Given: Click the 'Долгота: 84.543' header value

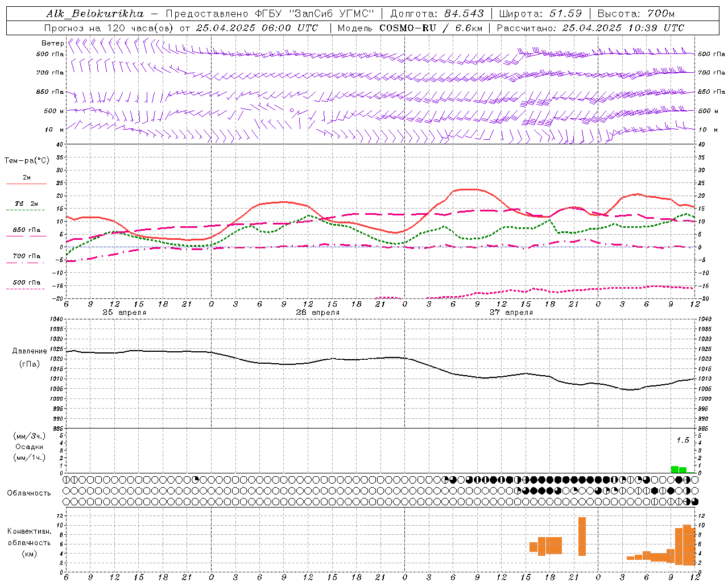Looking at the screenshot, I should click(x=437, y=14).
